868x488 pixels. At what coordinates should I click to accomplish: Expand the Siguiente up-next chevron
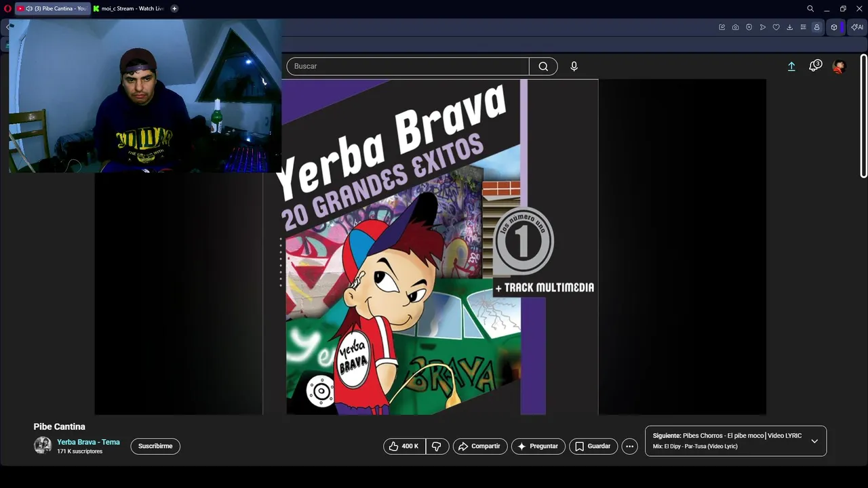click(x=814, y=441)
